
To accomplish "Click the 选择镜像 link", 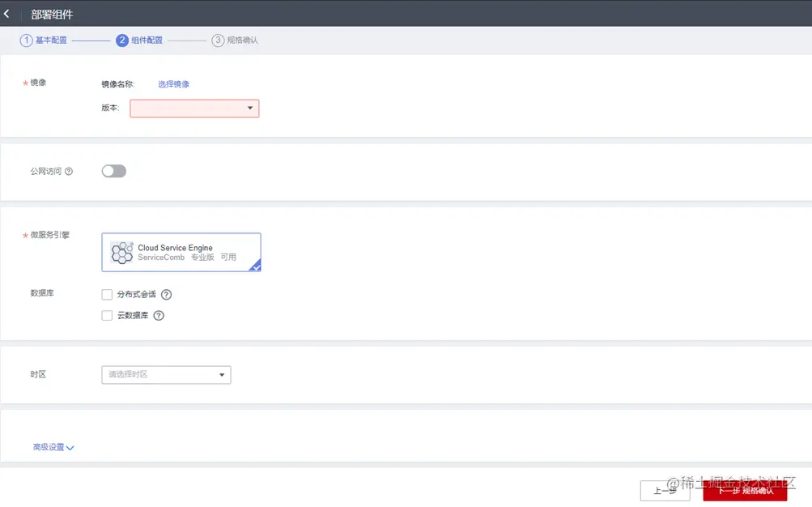I will coord(173,84).
